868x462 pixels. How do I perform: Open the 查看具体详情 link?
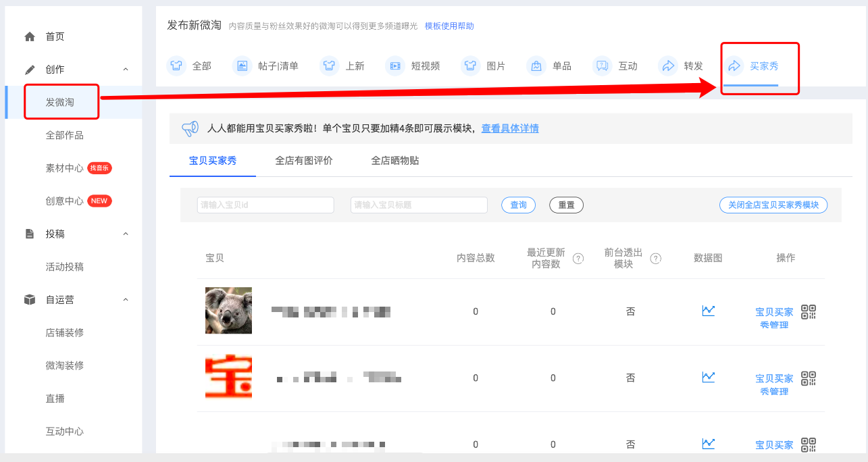coord(510,128)
